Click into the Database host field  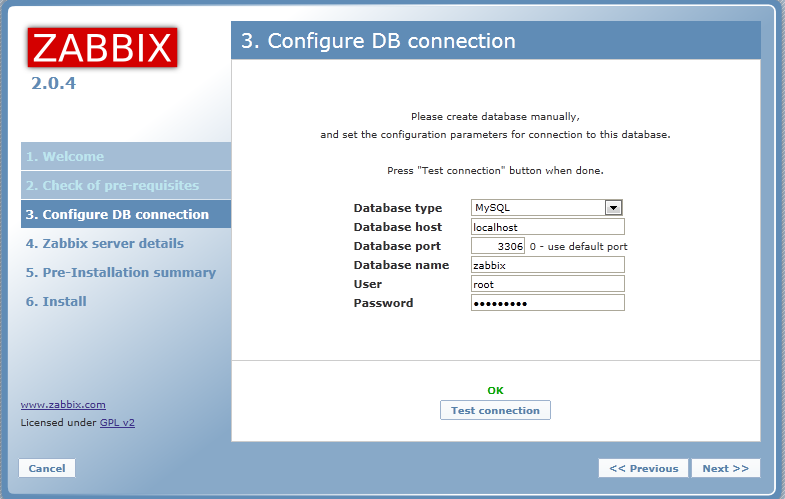(x=548, y=227)
